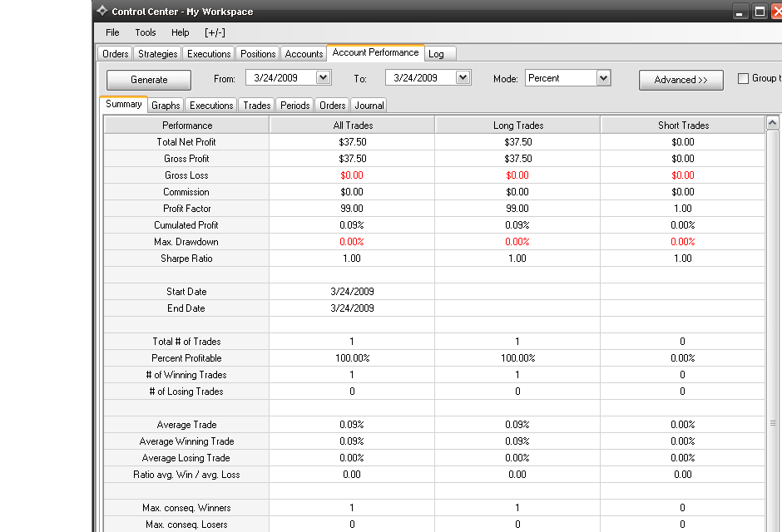Click the To date field 3/24/2009
Screen dimensions: 782x532
tap(420, 77)
